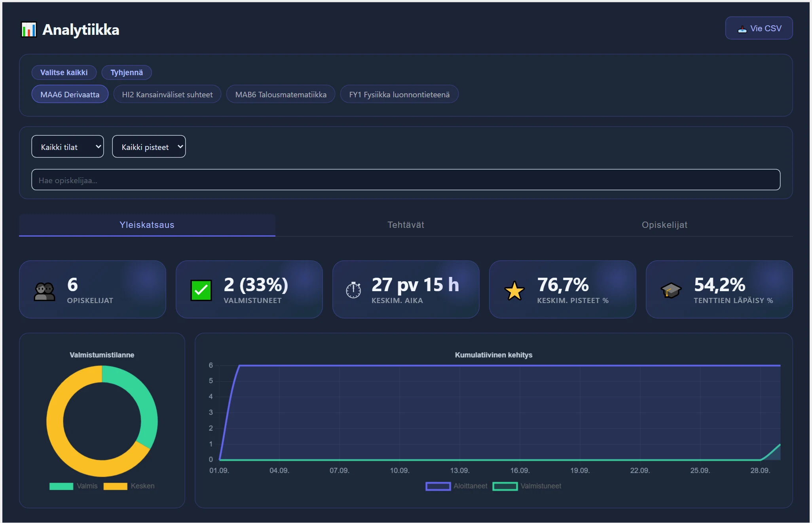Toggle the MAA6 Derivaatta course chip
The width and height of the screenshot is (812, 523).
(x=70, y=94)
